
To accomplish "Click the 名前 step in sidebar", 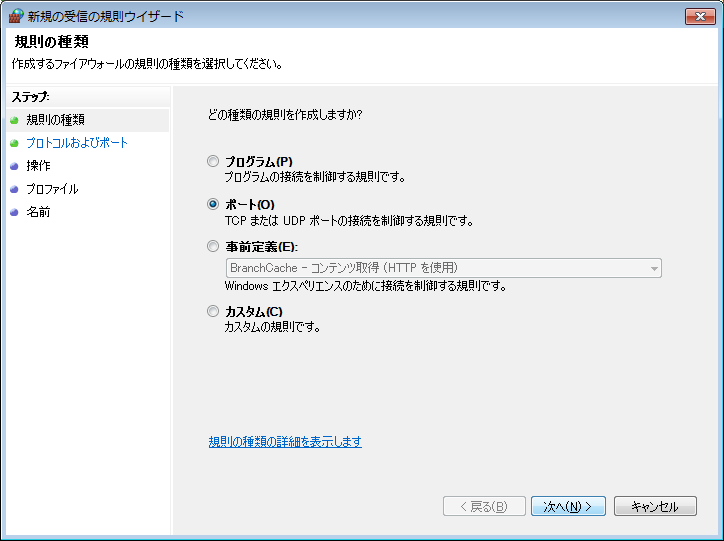I will 38,212.
